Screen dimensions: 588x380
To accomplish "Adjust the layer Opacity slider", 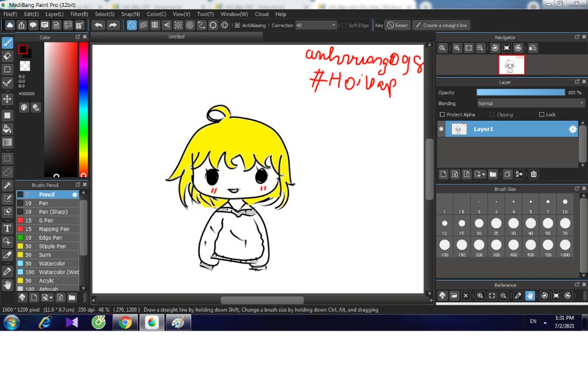I will (x=520, y=93).
